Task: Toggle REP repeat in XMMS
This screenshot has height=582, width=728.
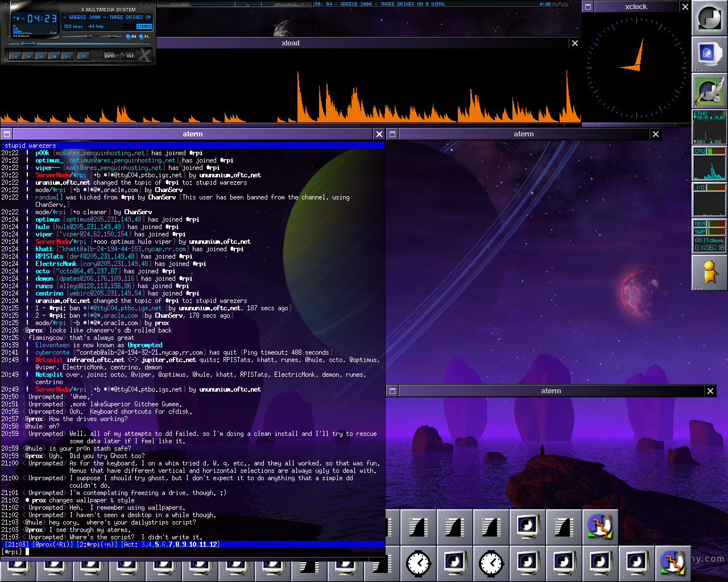Action: 128,55
